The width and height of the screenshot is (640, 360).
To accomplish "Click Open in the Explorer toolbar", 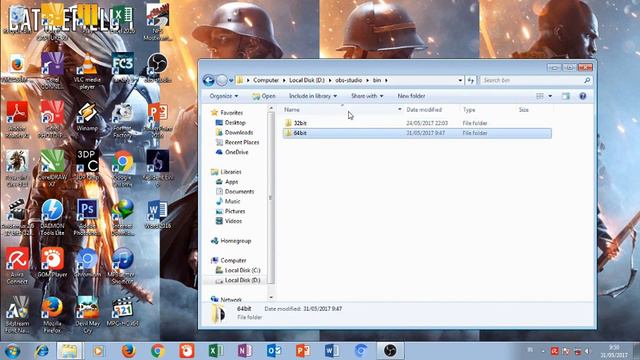I will click(264, 96).
